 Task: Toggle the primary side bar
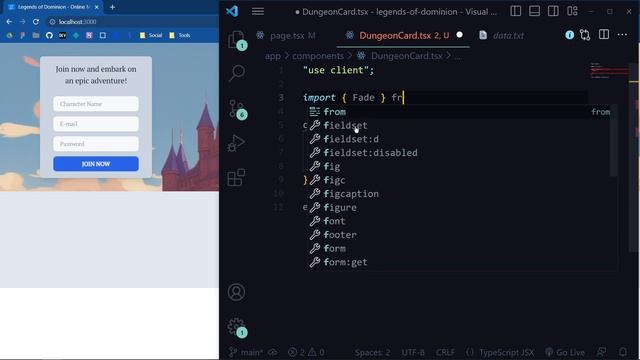(x=516, y=11)
